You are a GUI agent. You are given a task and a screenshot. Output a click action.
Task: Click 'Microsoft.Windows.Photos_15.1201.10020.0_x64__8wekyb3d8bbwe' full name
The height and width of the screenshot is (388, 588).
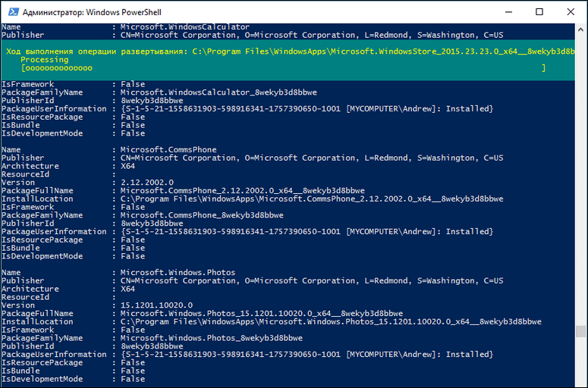coord(261,314)
